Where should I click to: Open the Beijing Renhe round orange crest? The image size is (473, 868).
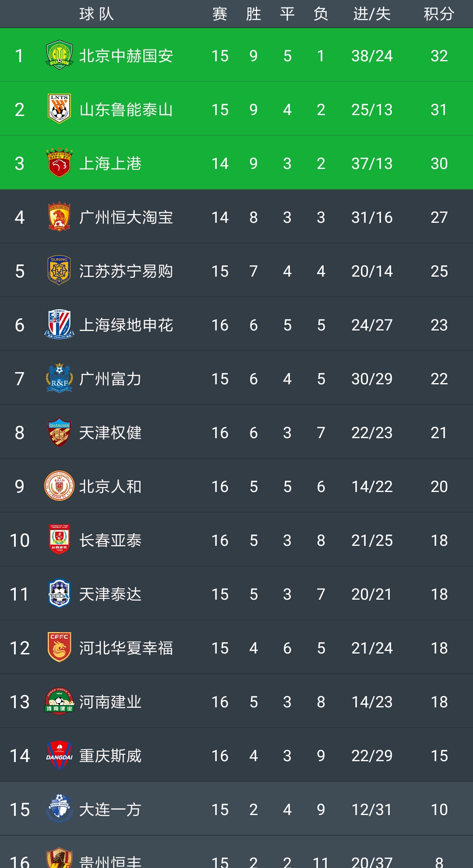pyautogui.click(x=59, y=486)
